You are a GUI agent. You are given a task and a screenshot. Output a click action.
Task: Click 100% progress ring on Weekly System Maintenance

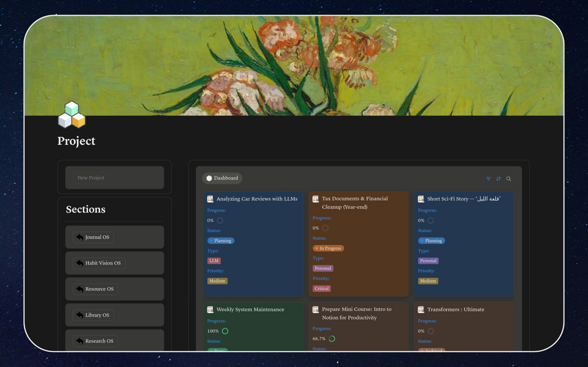(225, 331)
